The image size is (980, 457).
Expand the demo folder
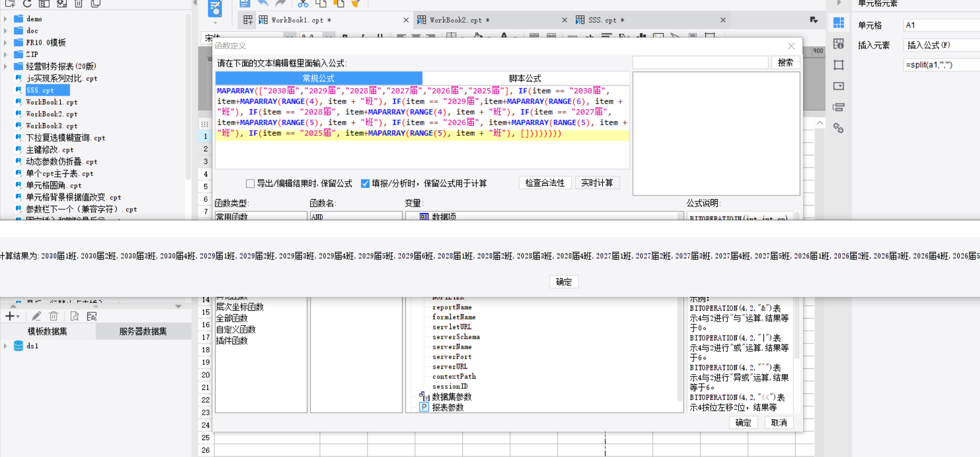pyautogui.click(x=5, y=18)
